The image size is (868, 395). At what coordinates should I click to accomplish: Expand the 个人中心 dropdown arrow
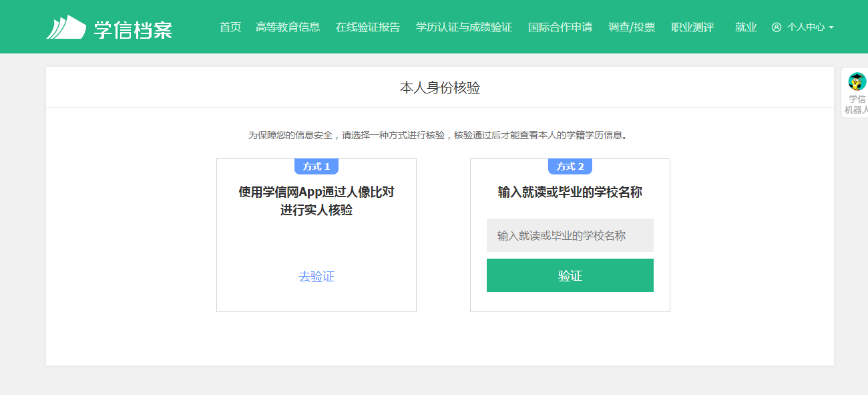point(831,28)
